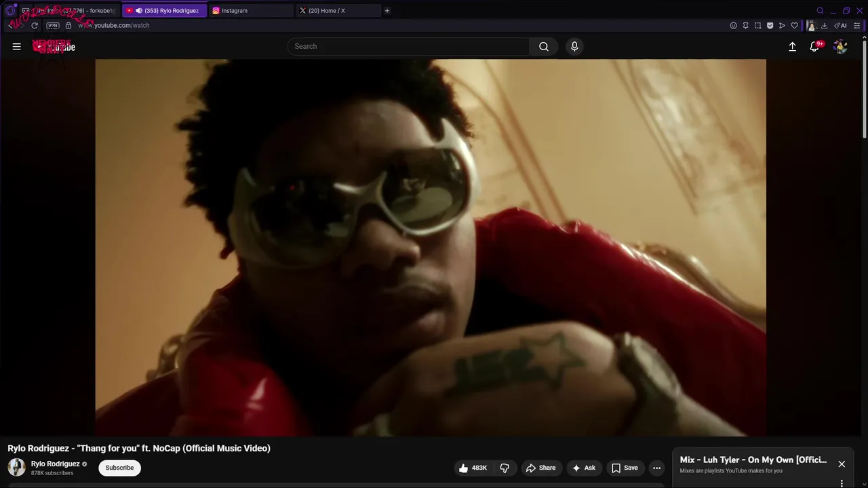This screenshot has height=488, width=868.
Task: Click the site padlock security icon
Action: (68, 26)
